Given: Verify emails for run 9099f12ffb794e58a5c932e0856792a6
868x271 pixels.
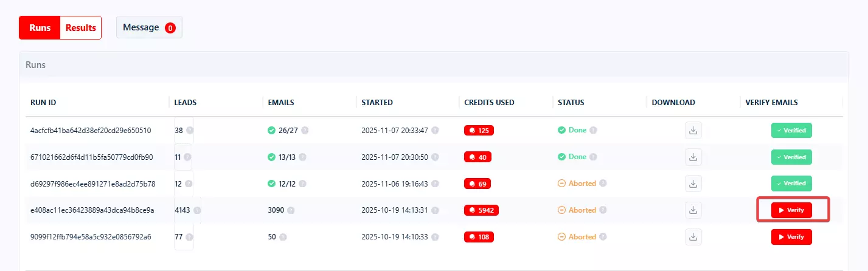Looking at the screenshot, I should coord(791,237).
